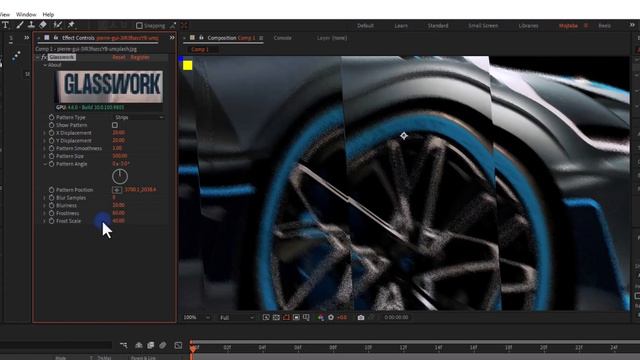Collapse the Pattern Angle property
The image size is (640, 360).
coord(45,164)
